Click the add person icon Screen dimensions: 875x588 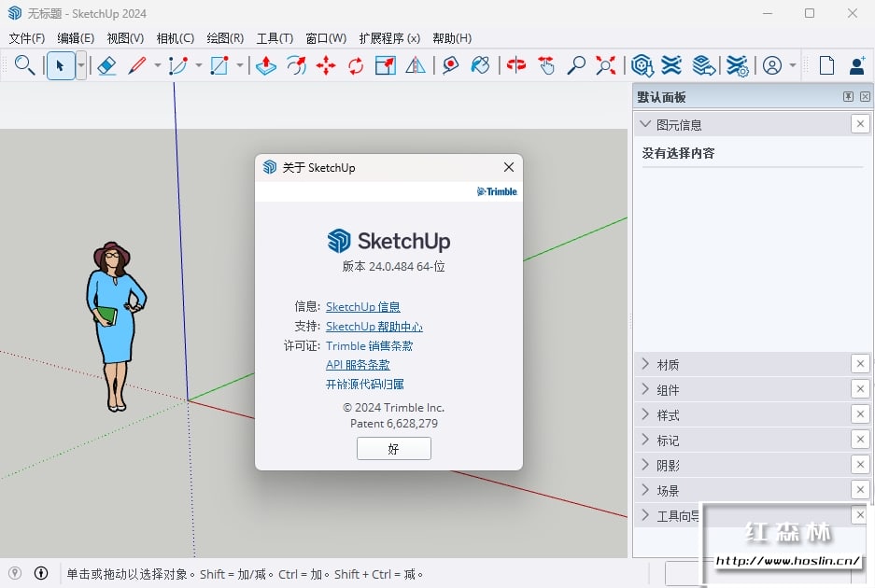857,65
